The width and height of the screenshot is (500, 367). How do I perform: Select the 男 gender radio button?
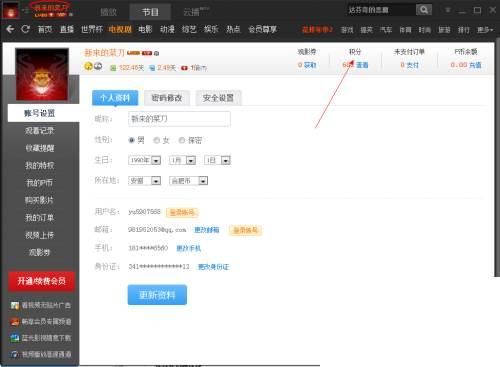[131, 140]
